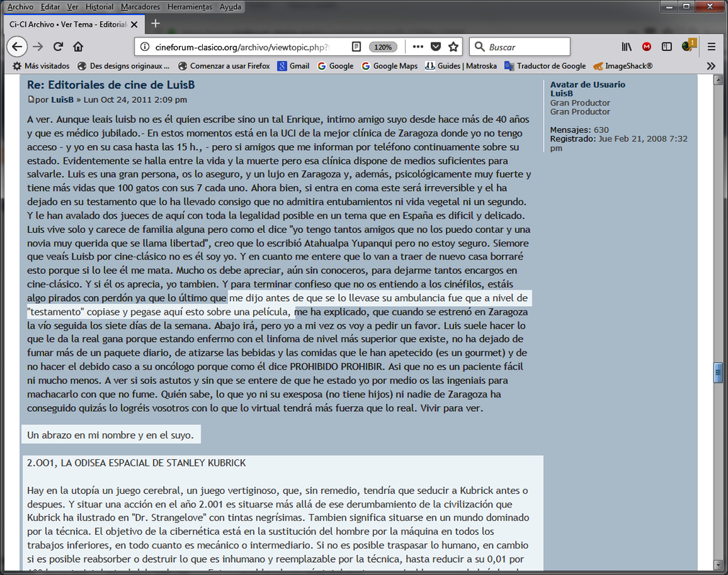Click into the Buscar search box
The image size is (728, 575).
pyautogui.click(x=519, y=47)
